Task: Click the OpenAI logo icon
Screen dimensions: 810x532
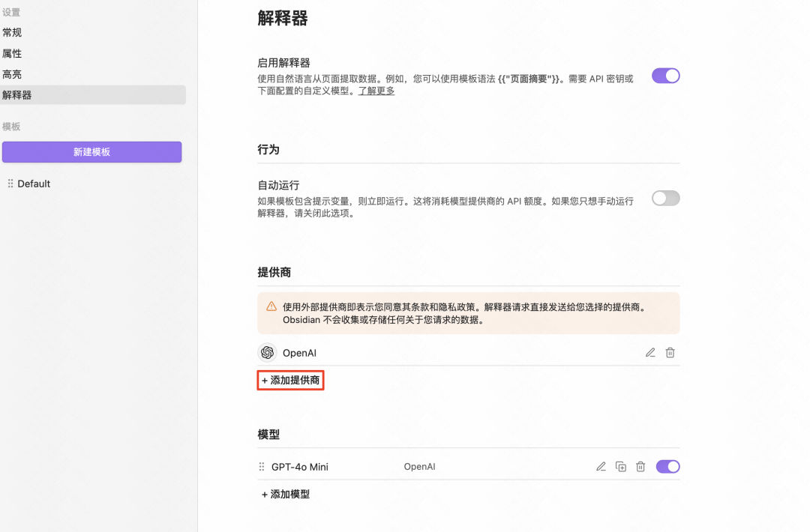Action: (x=267, y=352)
